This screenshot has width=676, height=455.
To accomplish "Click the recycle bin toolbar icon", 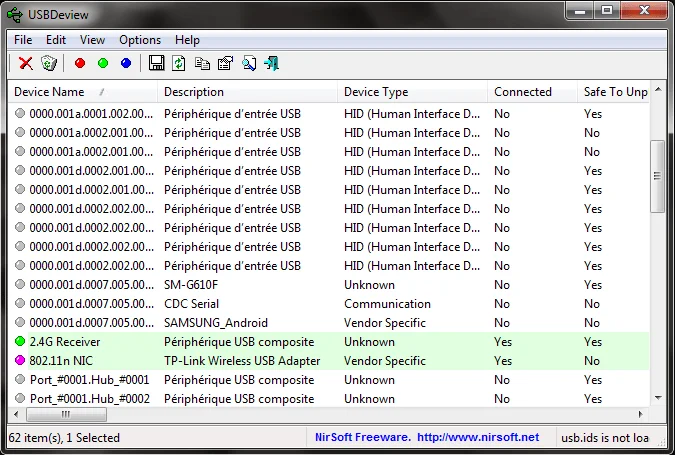I will coord(49,64).
